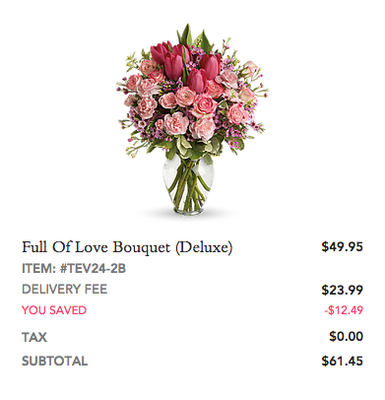Click the green stems inside the vase
Viewport: 385px width, 400px height.
click(188, 185)
